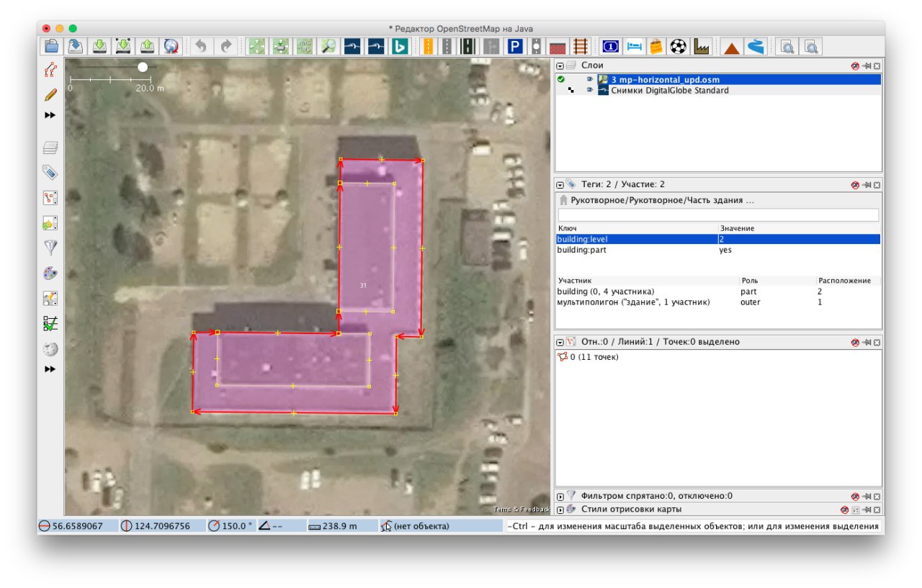Select the Draw nodes pencil tool
The width and height of the screenshot is (922, 588).
point(50,95)
